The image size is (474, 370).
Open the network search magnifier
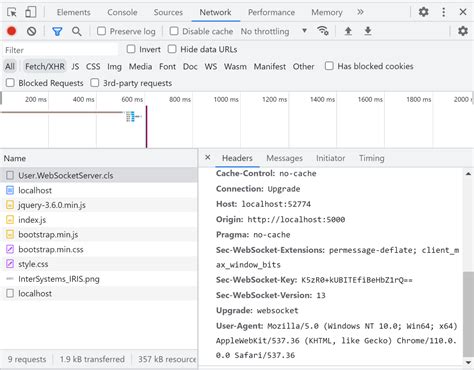point(77,31)
